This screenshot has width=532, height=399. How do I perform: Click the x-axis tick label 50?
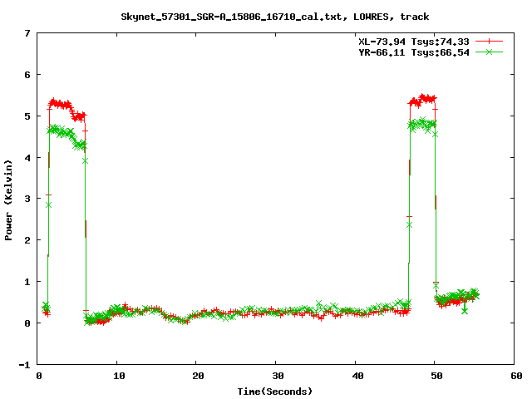point(437,376)
